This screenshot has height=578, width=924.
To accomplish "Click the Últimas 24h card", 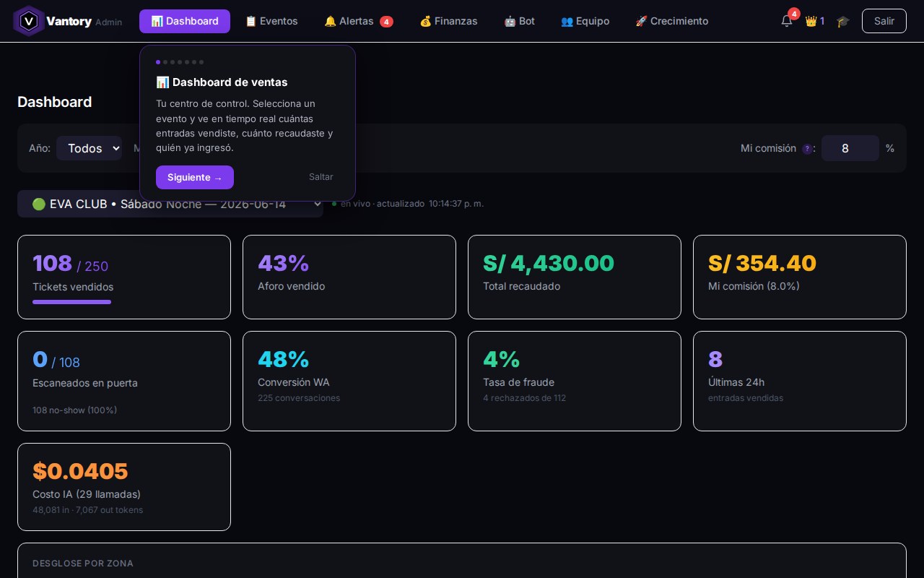I will tap(800, 381).
